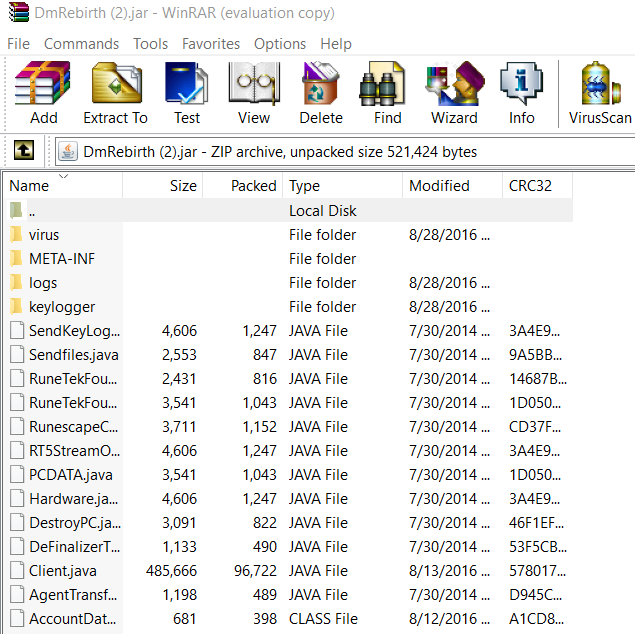Click the sort arrow above Name header
The image size is (635, 634).
(x=64, y=176)
